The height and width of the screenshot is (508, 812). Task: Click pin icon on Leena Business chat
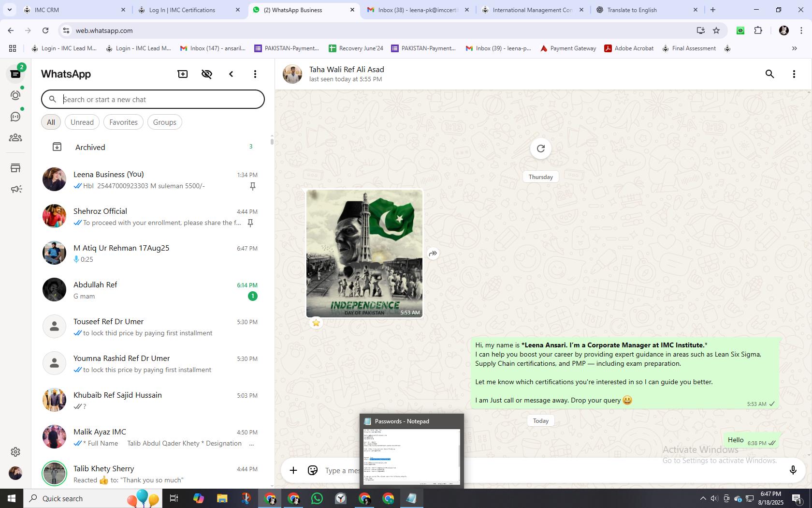tap(252, 186)
